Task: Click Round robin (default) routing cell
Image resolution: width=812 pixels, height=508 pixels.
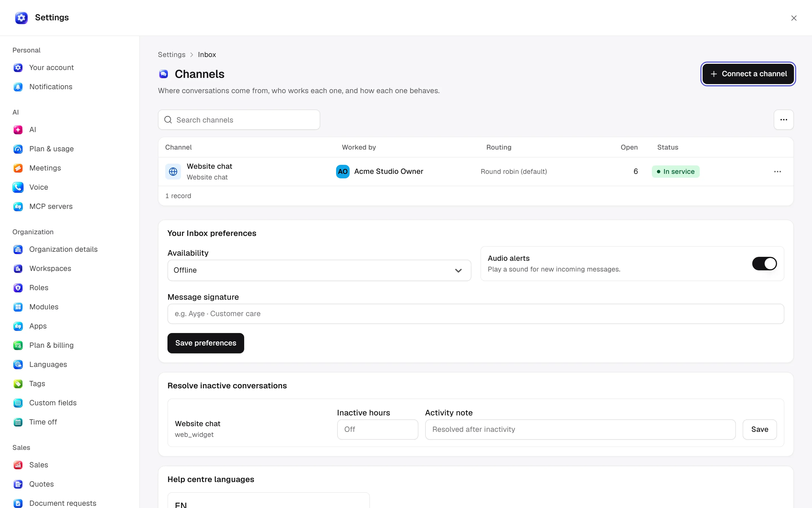Action: [514, 172]
